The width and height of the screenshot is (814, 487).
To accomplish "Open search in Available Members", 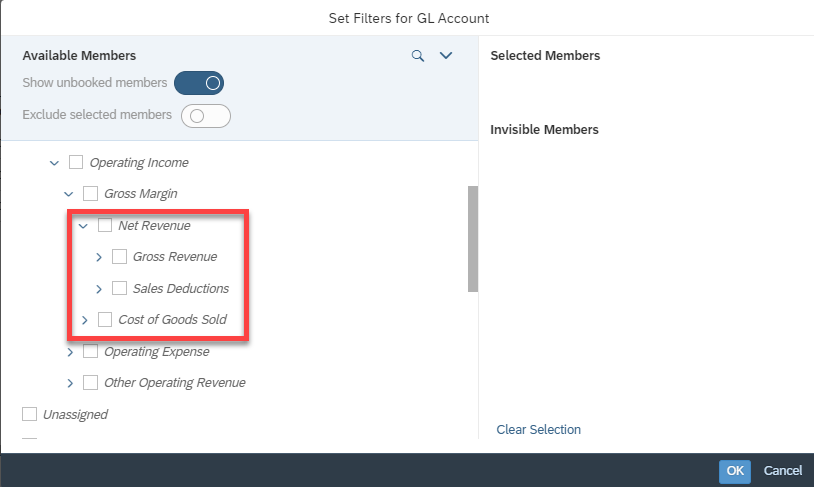I will click(418, 56).
